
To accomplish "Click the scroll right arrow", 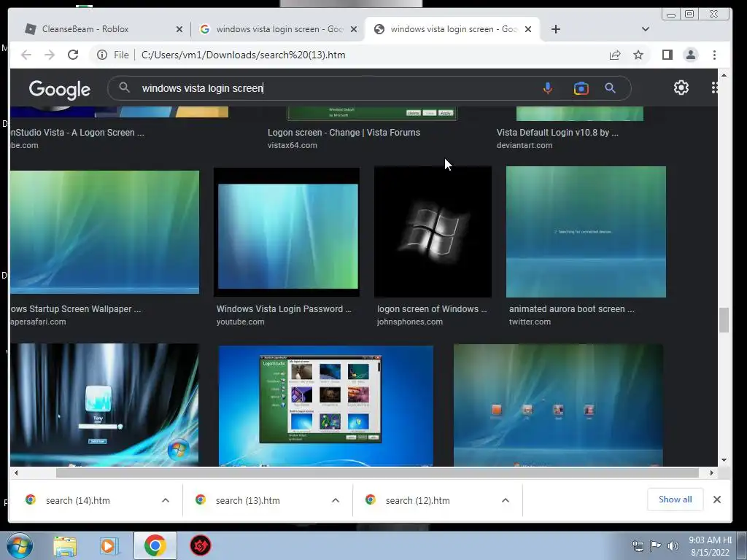I will click(712, 472).
